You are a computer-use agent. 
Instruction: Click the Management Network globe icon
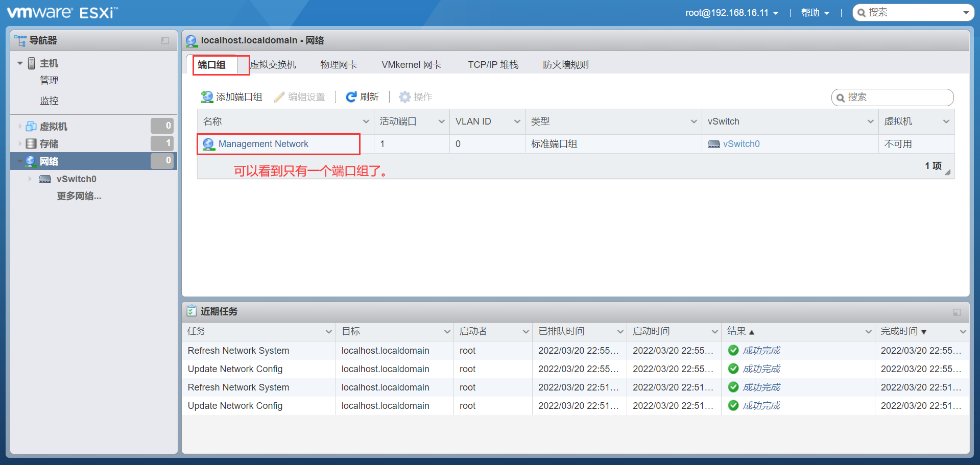coord(208,144)
